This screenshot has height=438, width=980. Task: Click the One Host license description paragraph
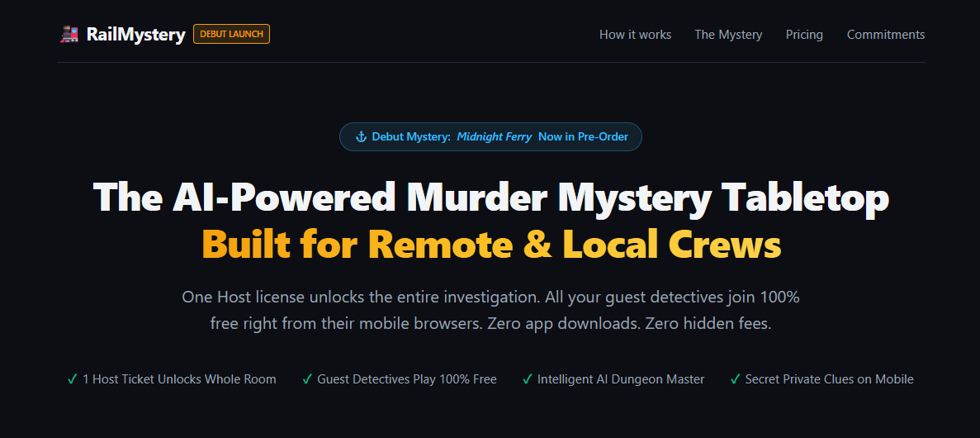pyautogui.click(x=490, y=311)
